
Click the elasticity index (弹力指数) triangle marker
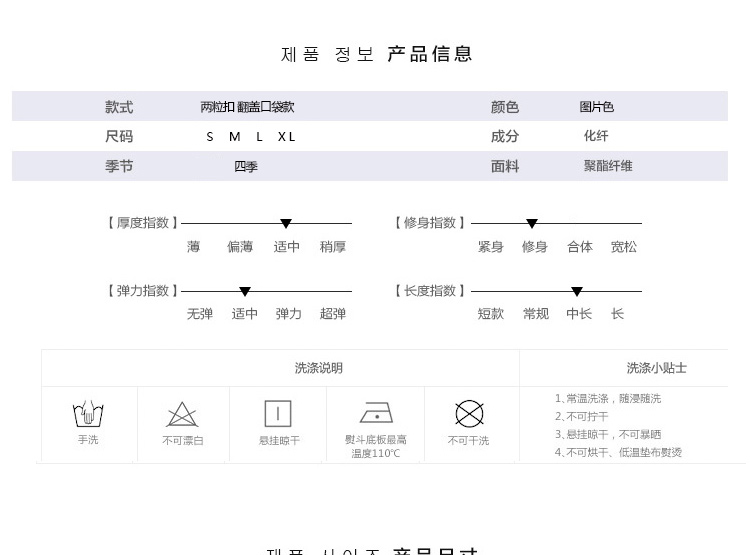point(245,292)
